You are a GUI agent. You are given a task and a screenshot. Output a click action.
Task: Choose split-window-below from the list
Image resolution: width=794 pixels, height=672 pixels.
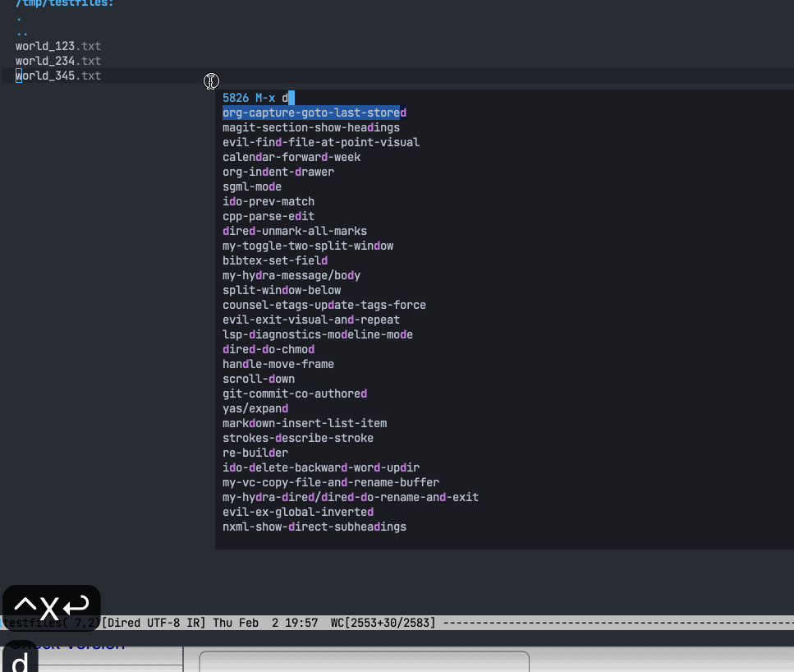point(281,290)
